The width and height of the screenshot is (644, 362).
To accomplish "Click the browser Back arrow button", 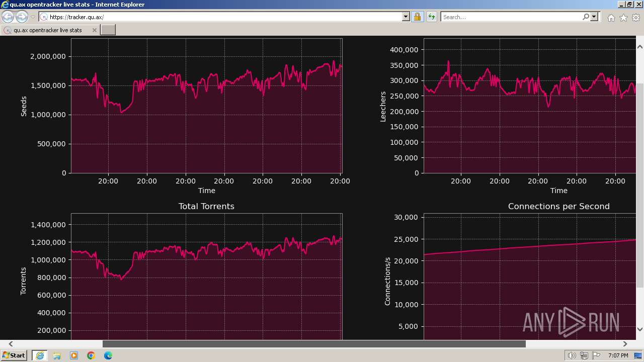I will click(x=8, y=17).
